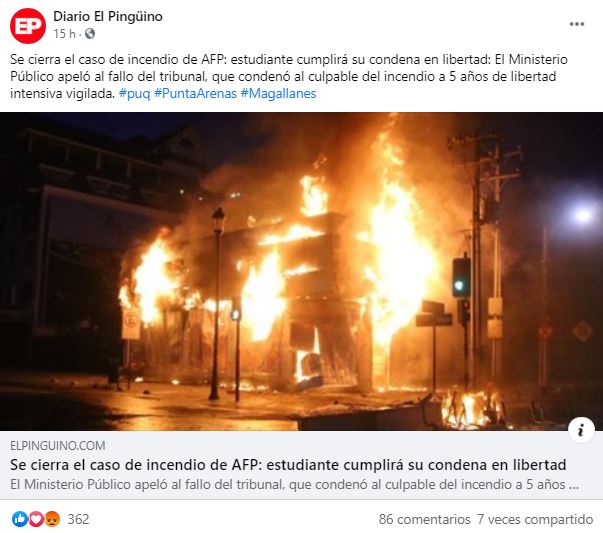The width and height of the screenshot is (603, 533).
Task: Open the article headline about AFP fire case
Action: [288, 465]
